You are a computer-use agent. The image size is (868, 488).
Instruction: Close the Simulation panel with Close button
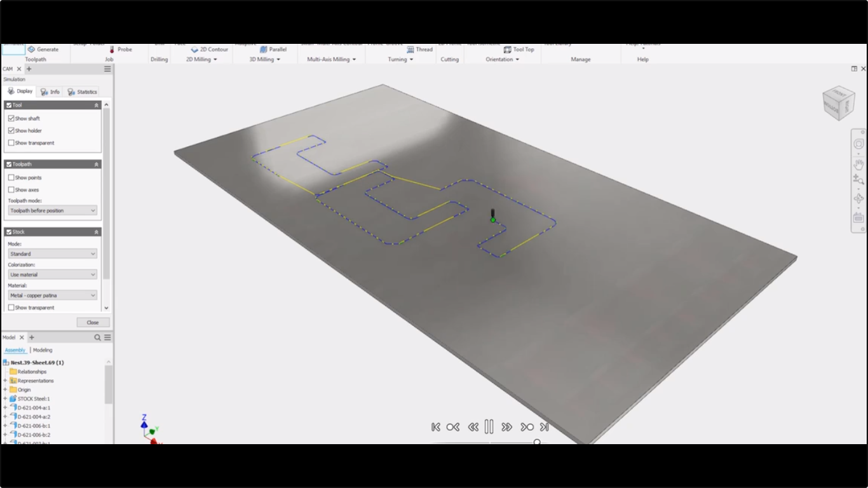(93, 322)
